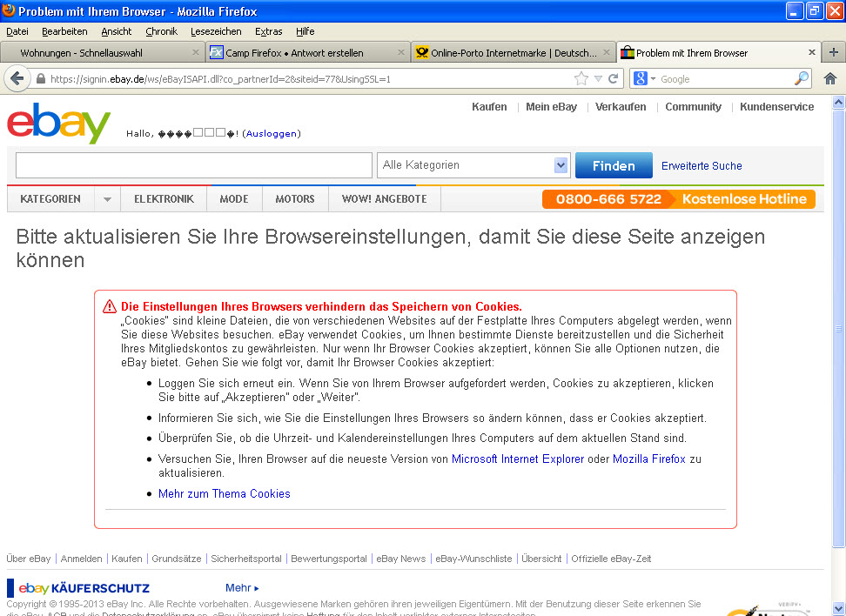
Task: Click the red warning triangle icon
Action: [x=110, y=306]
